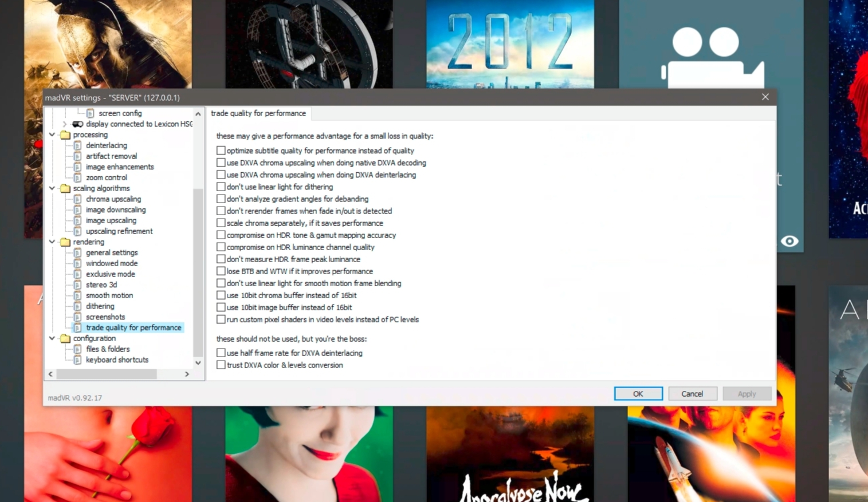Click the scaling algorithms folder icon
The height and width of the screenshot is (502, 868).
pyautogui.click(x=65, y=188)
